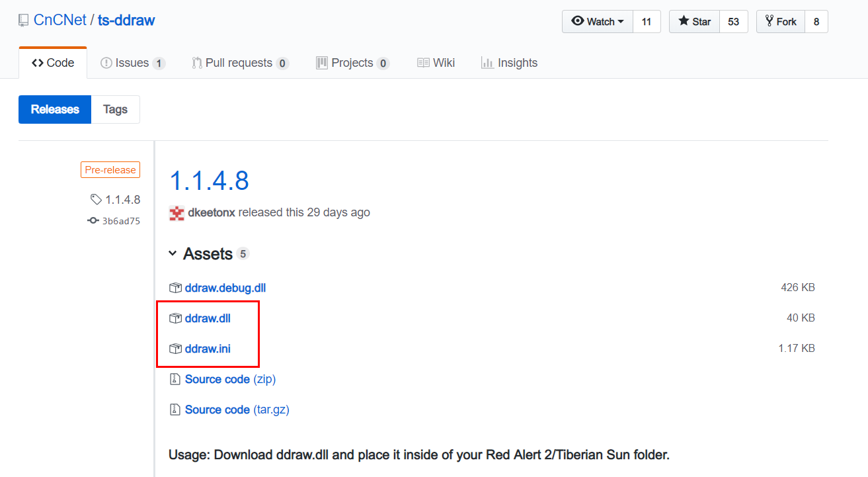Switch to the Tags view

tap(115, 109)
